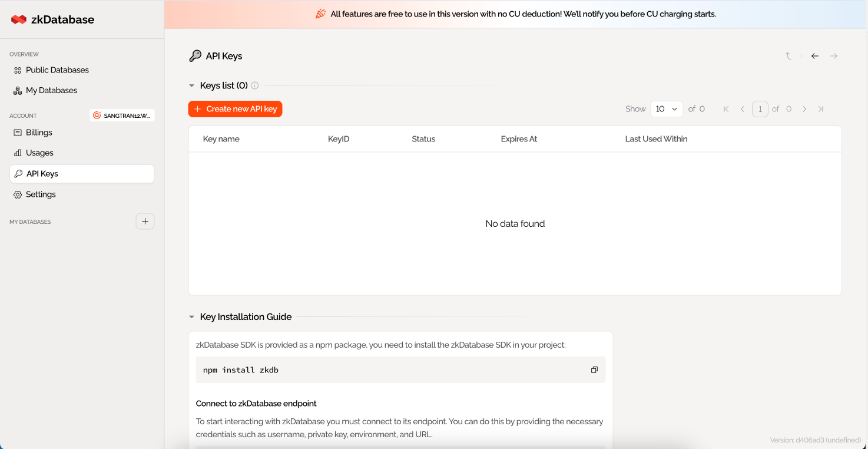The height and width of the screenshot is (449, 868).
Task: Click the page number input field
Action: click(x=760, y=109)
